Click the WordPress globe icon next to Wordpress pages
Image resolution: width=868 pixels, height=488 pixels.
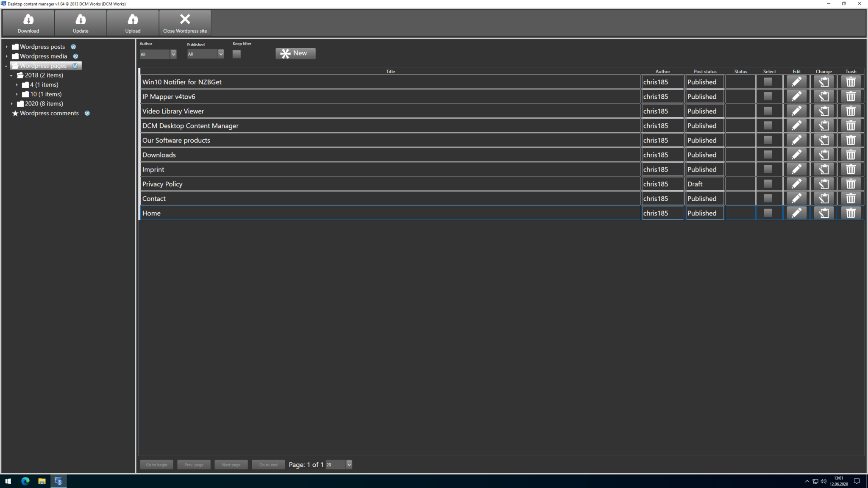75,66
